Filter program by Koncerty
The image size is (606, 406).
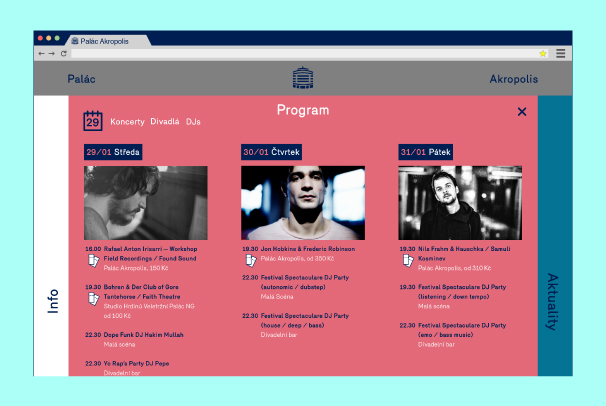click(x=127, y=122)
